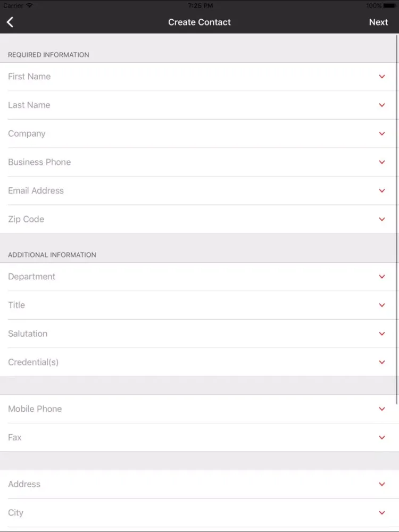Open the City field dropdown chevron
399x532 pixels.
coord(381,512)
